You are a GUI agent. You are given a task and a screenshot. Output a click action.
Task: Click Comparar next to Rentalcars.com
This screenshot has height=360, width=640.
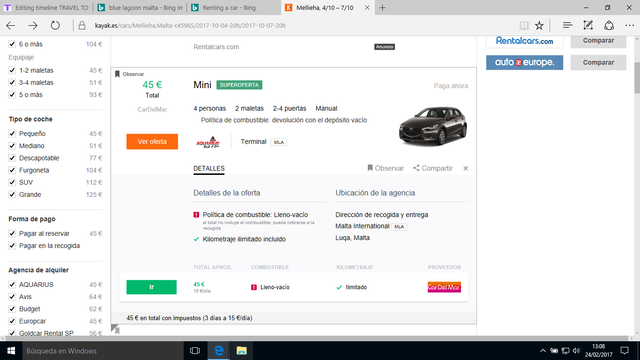coord(598,41)
